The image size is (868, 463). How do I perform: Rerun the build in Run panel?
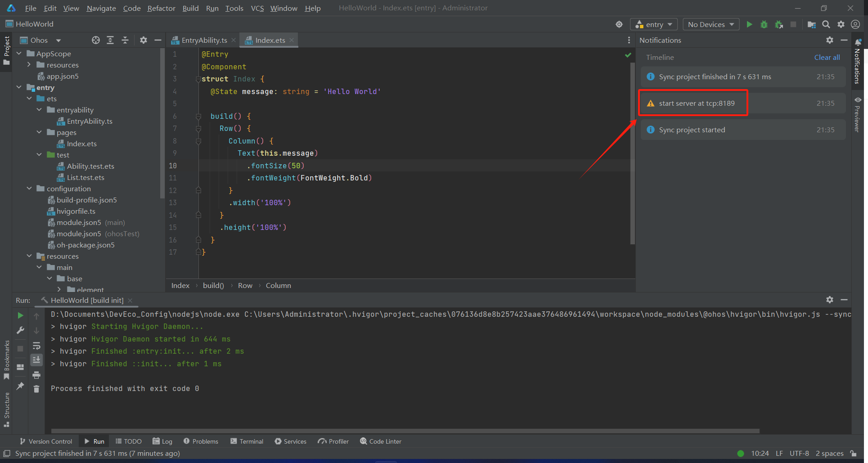20,315
